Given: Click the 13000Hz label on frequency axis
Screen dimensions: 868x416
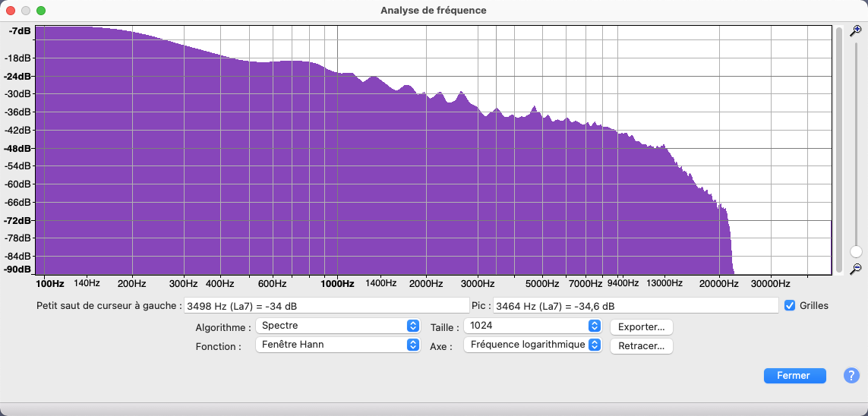Looking at the screenshot, I should (x=664, y=283).
